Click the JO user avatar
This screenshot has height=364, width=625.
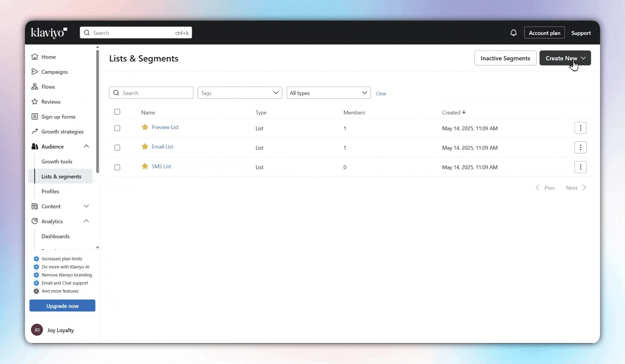[x=37, y=330]
